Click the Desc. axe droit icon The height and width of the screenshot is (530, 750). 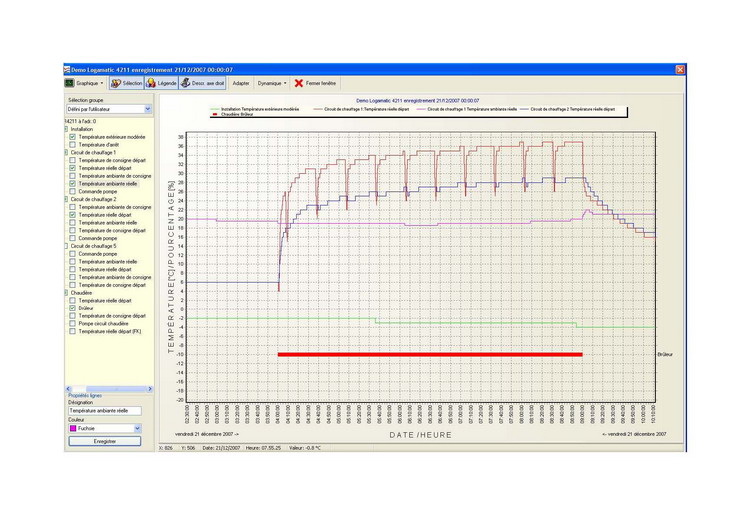pos(186,84)
